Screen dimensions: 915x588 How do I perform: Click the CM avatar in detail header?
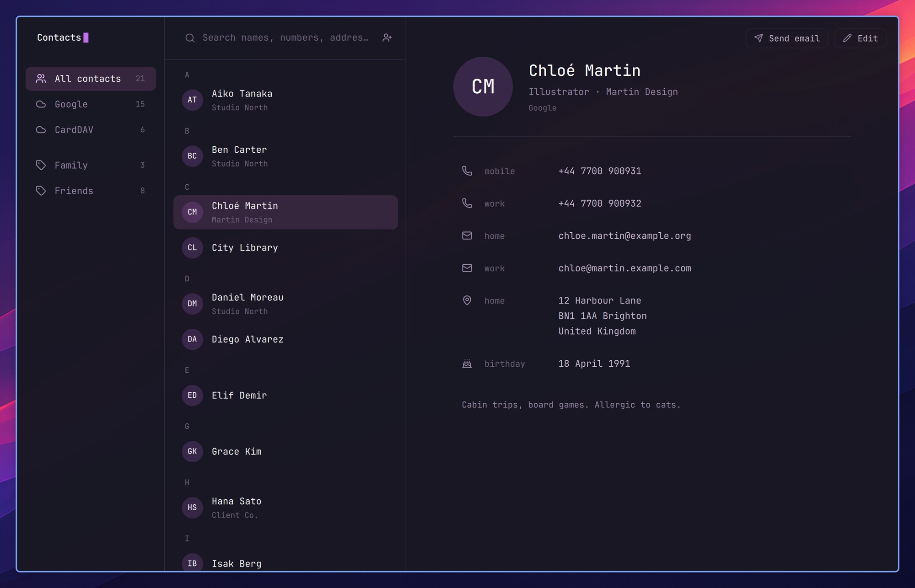pyautogui.click(x=483, y=86)
